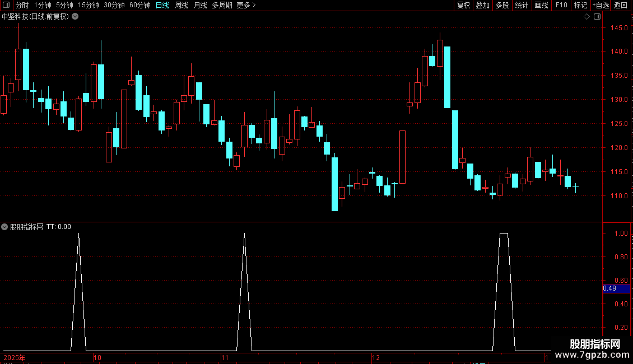The width and height of the screenshot is (633, 364).
Task: Add stock via +自选 button
Action: coord(601,5)
